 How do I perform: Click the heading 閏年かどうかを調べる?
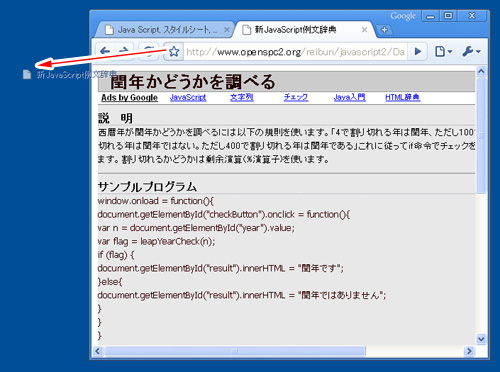(193, 82)
